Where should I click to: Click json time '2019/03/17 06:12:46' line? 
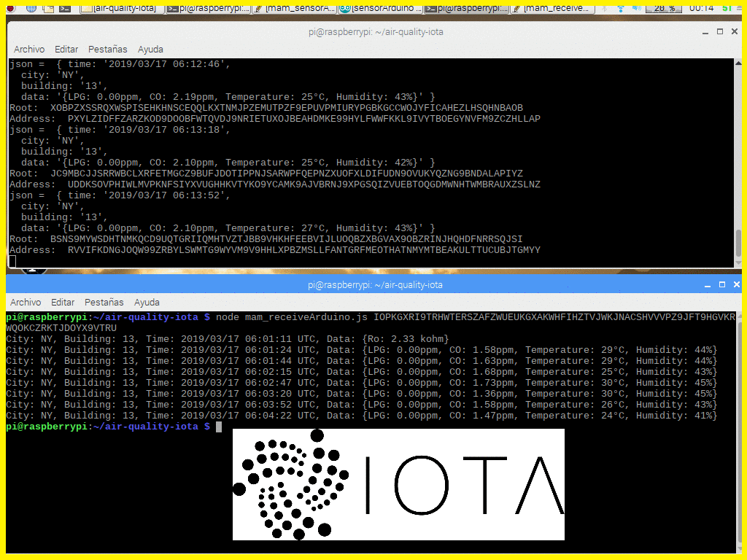[120, 64]
